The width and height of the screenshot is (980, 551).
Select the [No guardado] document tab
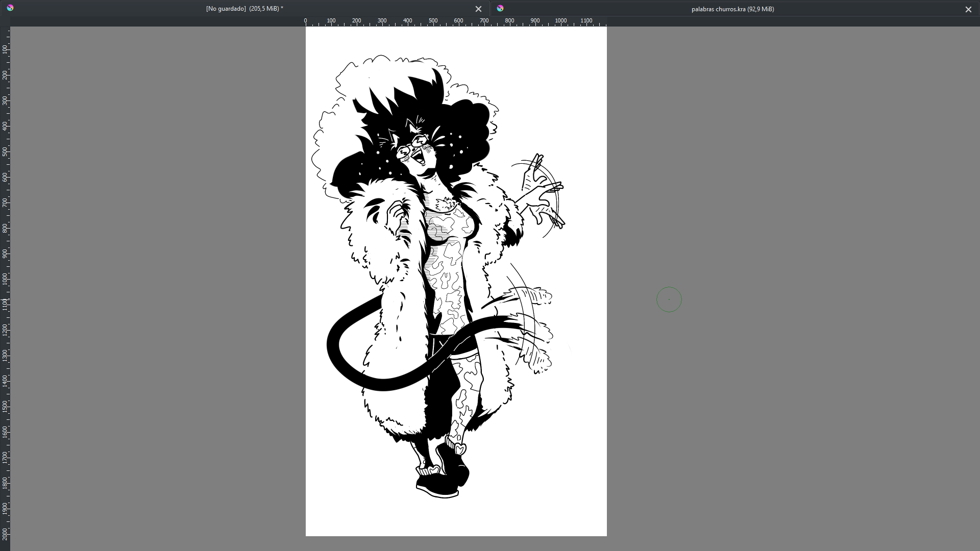(x=244, y=9)
